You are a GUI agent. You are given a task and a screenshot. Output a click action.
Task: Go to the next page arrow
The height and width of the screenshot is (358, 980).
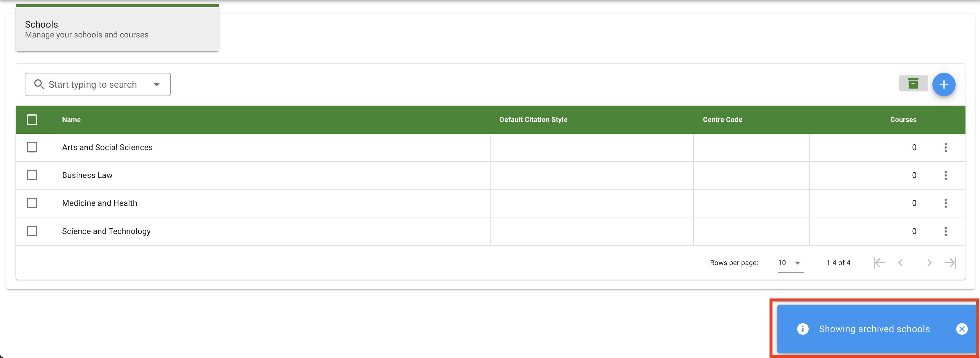929,262
